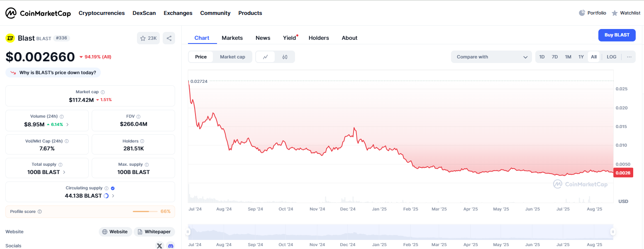Click the chart line near Dec '24 peak

click(354, 129)
